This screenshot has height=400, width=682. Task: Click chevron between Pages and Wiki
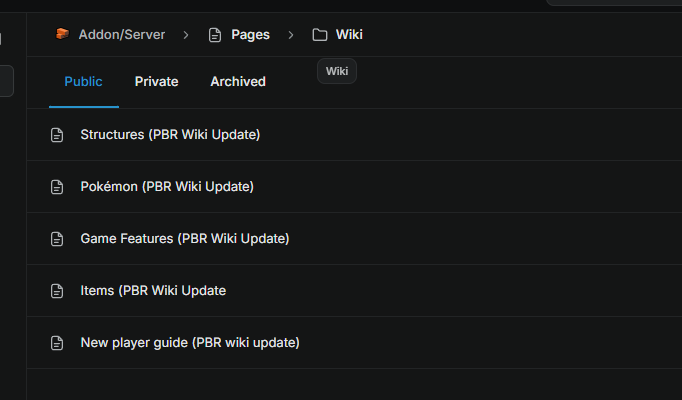(291, 35)
